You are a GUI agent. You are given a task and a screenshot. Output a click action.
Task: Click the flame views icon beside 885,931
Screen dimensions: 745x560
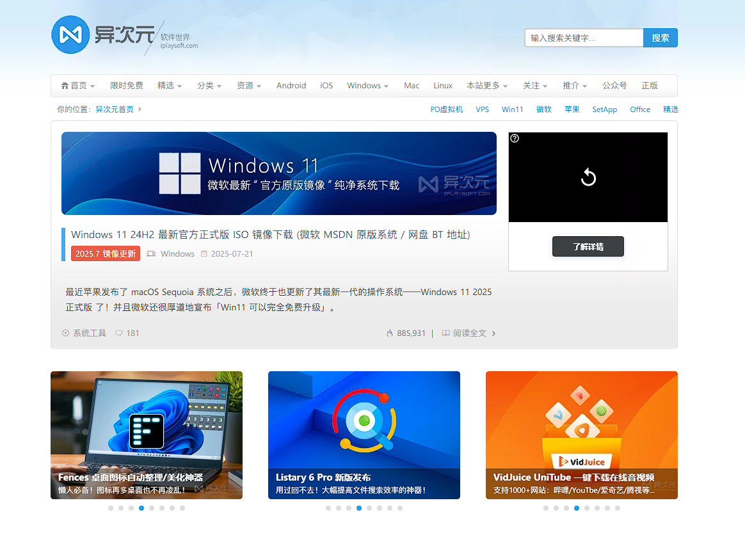click(390, 333)
